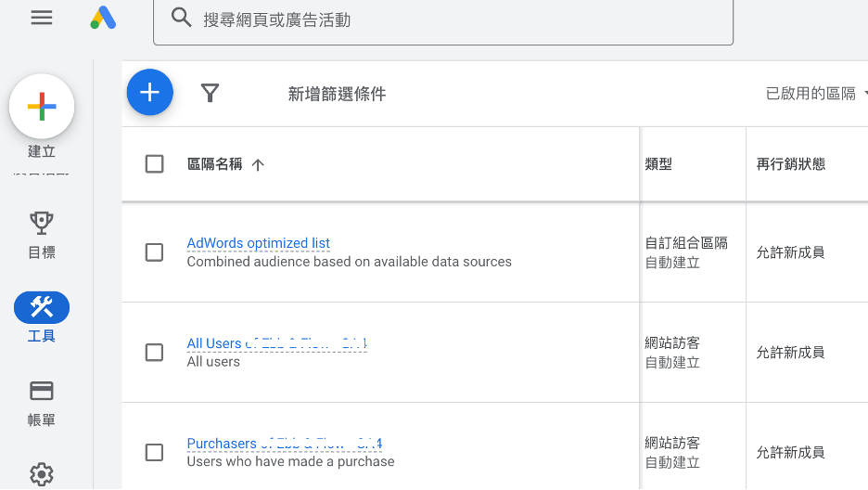Screen dimensions: 868x490
Task: Click 網站訪客 type in Purchasers row
Action: coord(672,443)
